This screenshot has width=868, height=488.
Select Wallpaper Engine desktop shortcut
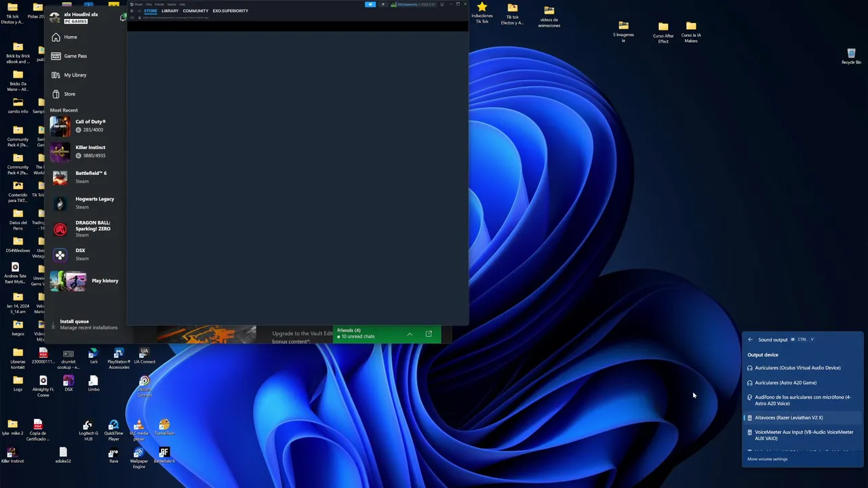(138, 458)
